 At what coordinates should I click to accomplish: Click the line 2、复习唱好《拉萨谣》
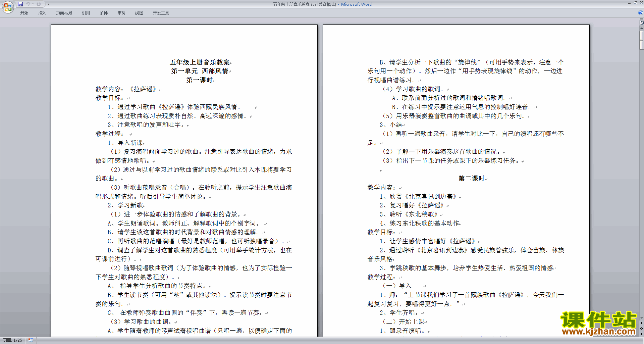(x=412, y=205)
